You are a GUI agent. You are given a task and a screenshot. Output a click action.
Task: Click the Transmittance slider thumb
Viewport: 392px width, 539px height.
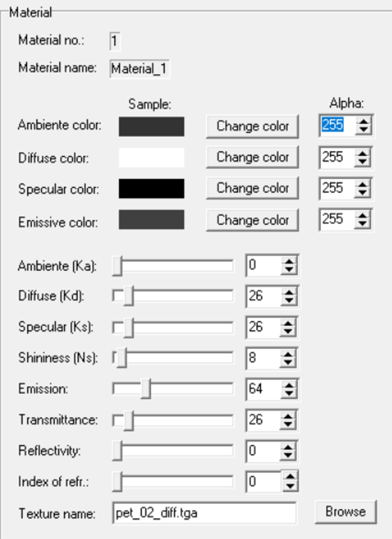tap(128, 421)
